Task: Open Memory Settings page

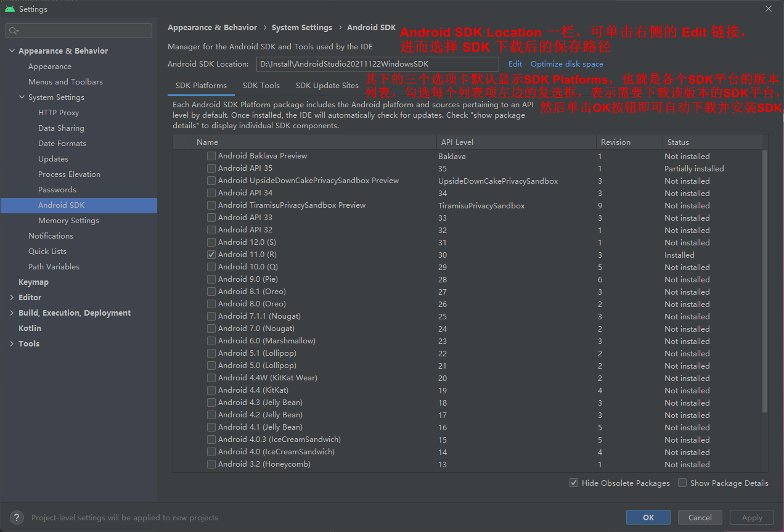Action: [x=68, y=221]
